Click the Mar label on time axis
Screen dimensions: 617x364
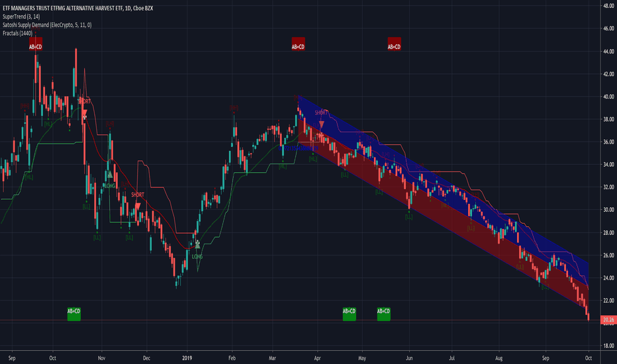pyautogui.click(x=272, y=358)
